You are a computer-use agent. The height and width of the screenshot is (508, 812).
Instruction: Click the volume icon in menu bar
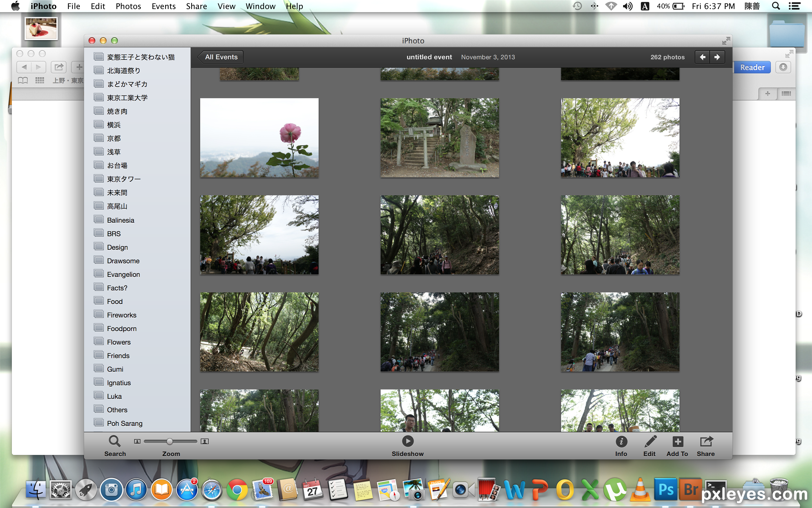click(627, 6)
